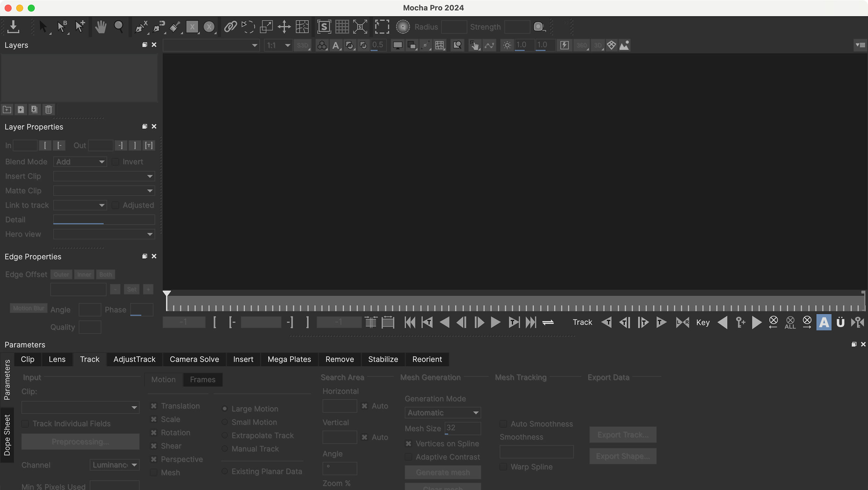Select the Zoom magnifier tool
Image resolution: width=868 pixels, height=490 pixels.
coord(119,27)
